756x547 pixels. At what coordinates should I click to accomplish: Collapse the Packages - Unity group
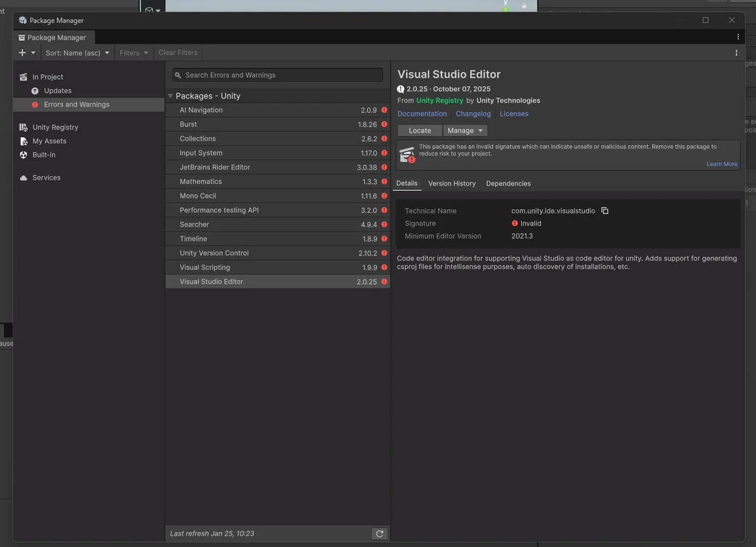click(x=171, y=96)
